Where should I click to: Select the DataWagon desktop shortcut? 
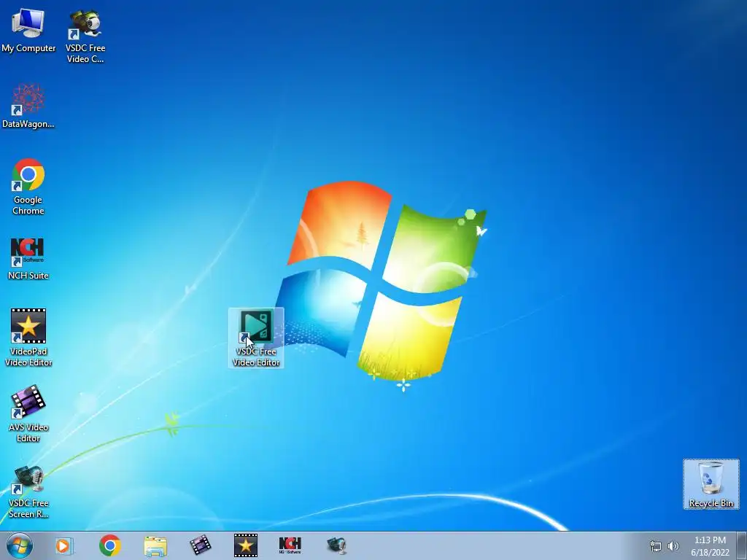(28, 106)
